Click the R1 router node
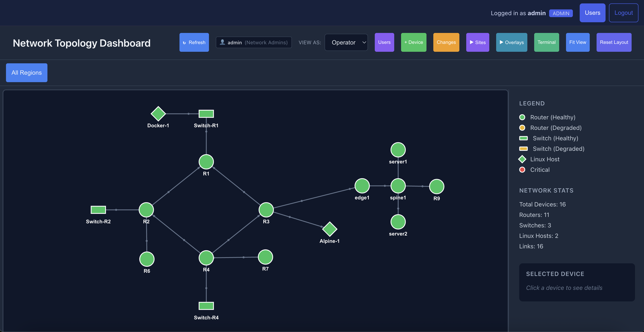644x332 pixels. pyautogui.click(x=206, y=162)
